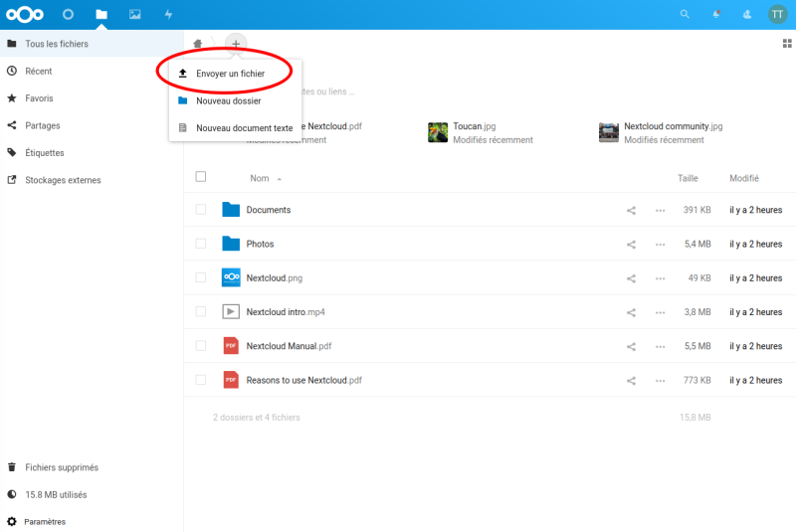Sort files by the Nom column header
Viewport: 796px width, 532px height.
pyautogui.click(x=260, y=178)
